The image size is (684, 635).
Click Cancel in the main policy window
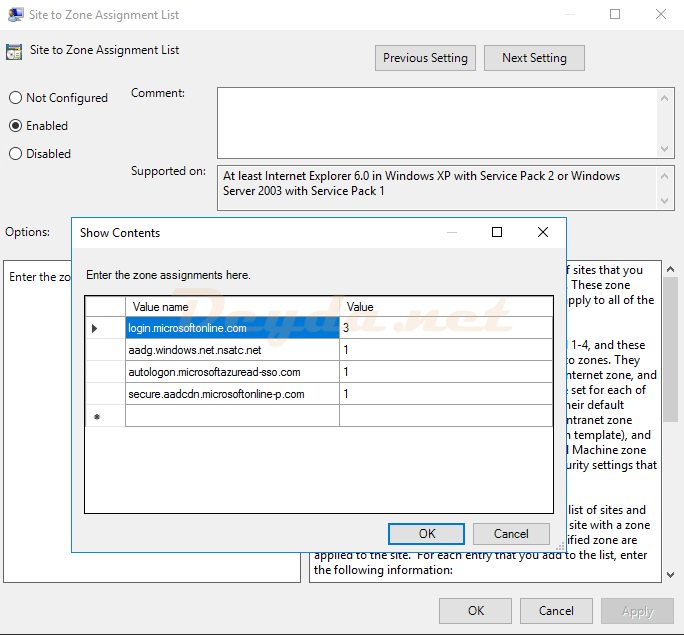(x=556, y=611)
